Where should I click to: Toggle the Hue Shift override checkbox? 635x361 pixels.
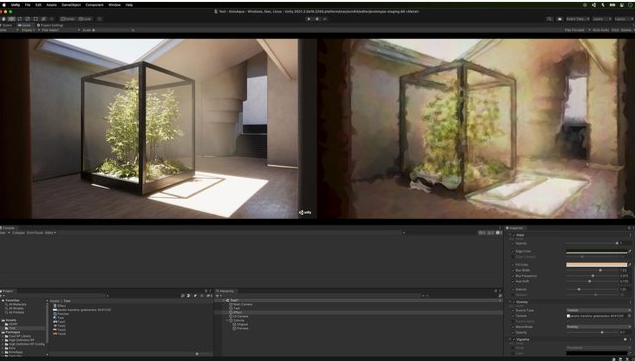[x=513, y=281]
